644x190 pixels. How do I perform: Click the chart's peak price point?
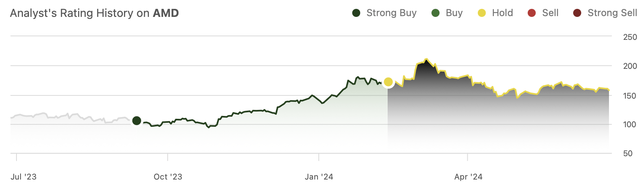pos(426,59)
